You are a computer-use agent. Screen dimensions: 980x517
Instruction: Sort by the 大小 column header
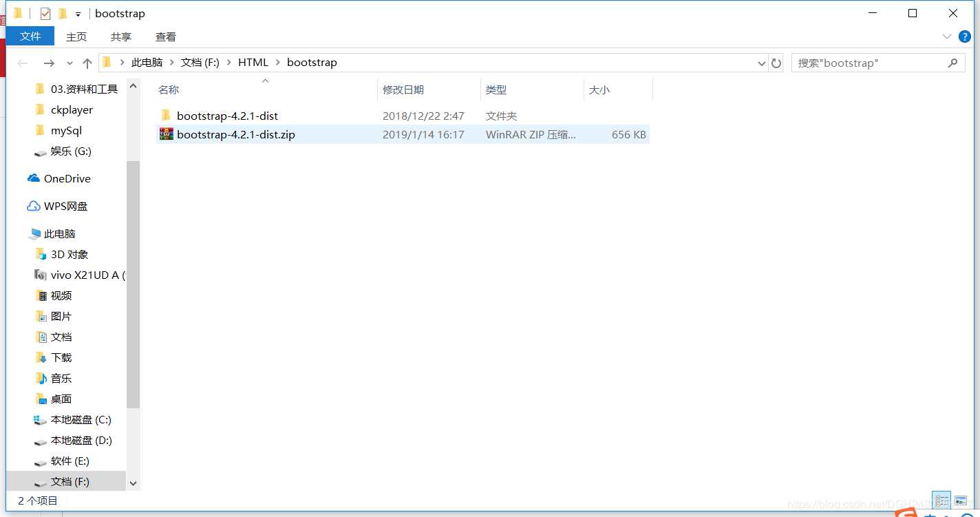pyautogui.click(x=599, y=90)
